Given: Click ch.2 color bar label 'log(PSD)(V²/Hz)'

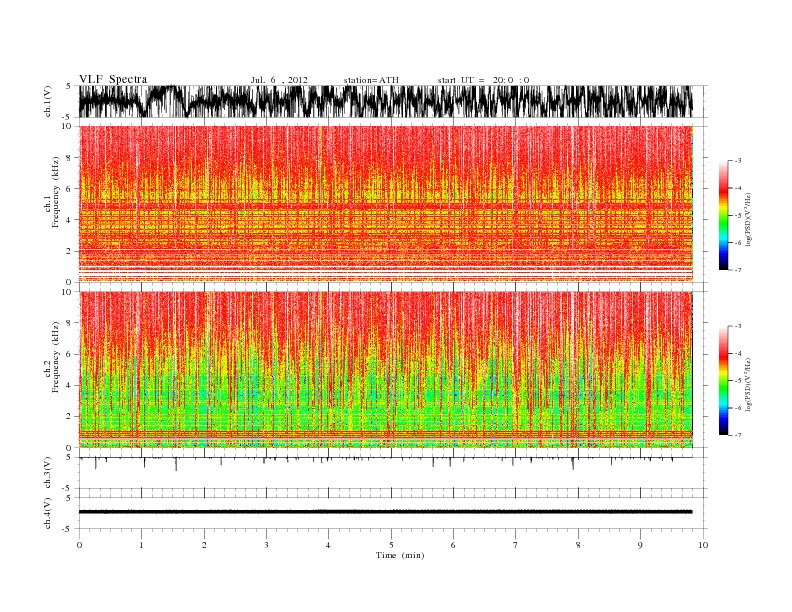Looking at the screenshot, I should (748, 384).
